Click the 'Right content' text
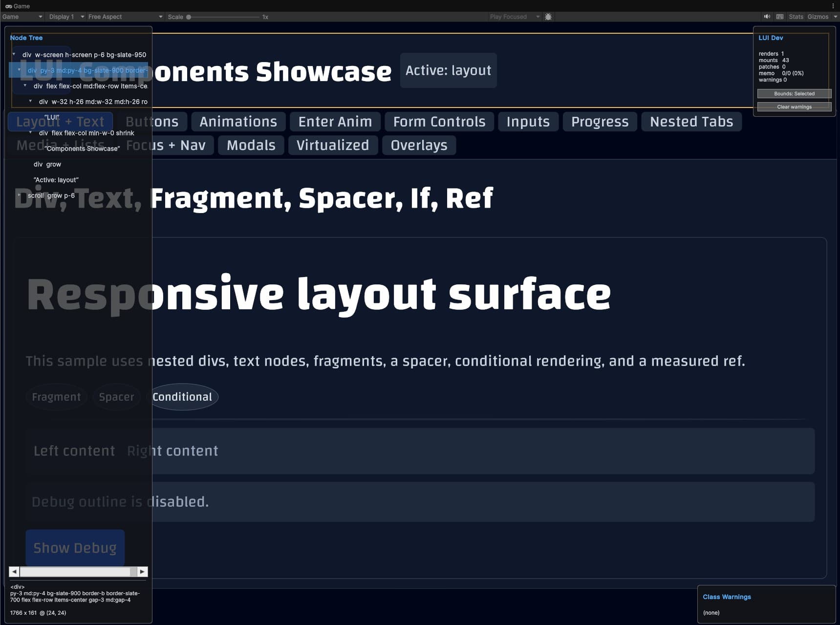 tap(172, 451)
